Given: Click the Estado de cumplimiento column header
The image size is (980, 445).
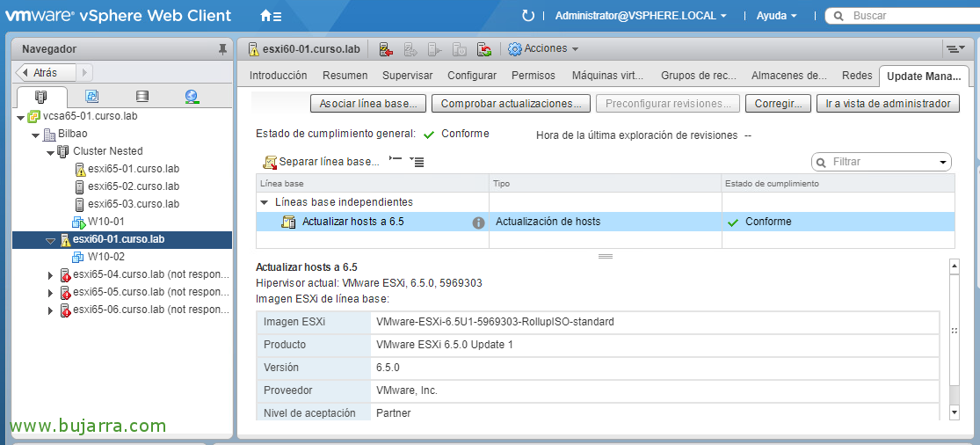Looking at the screenshot, I should (x=838, y=183).
